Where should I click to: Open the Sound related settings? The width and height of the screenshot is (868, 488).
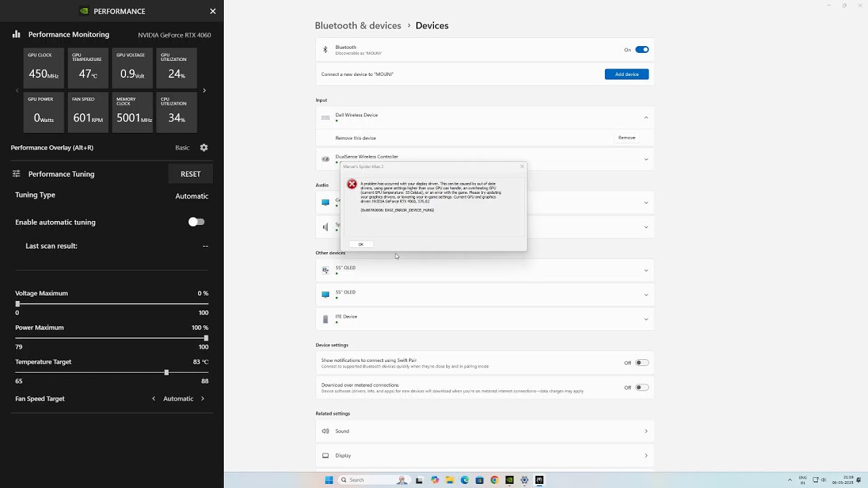click(x=485, y=431)
